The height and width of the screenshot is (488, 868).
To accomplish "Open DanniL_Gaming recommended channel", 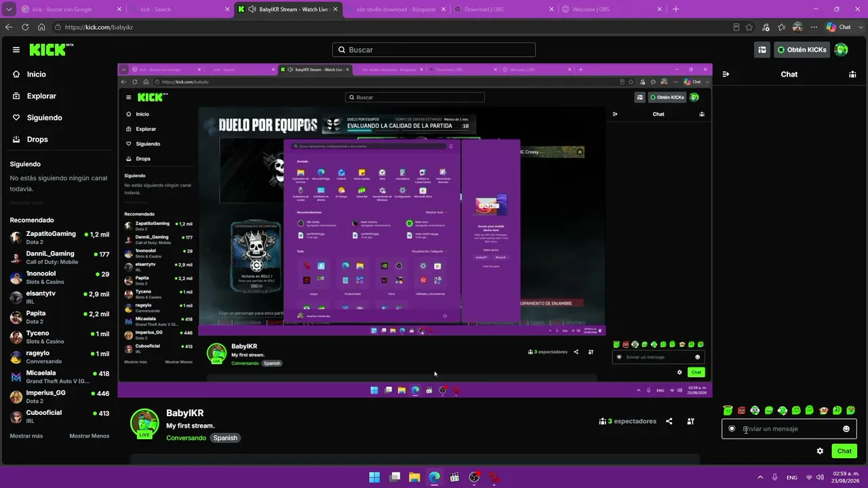I will [x=60, y=258].
